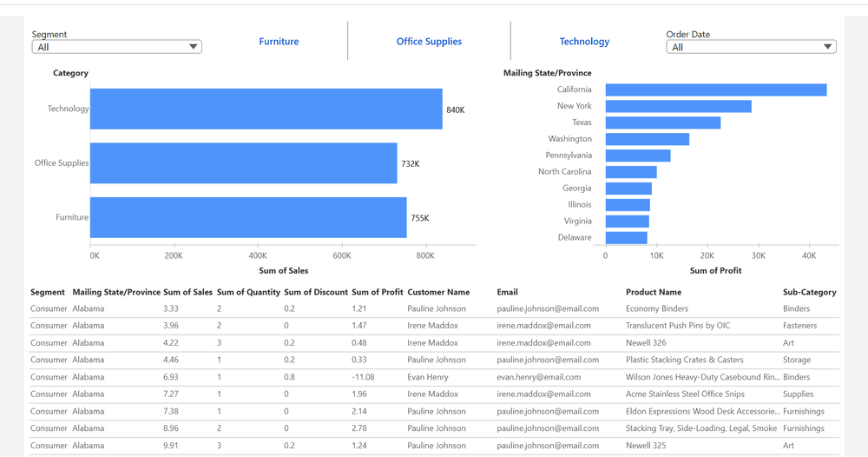Select the Economy Binders product cell
Viewport: 868px width, 457px height.
point(657,308)
